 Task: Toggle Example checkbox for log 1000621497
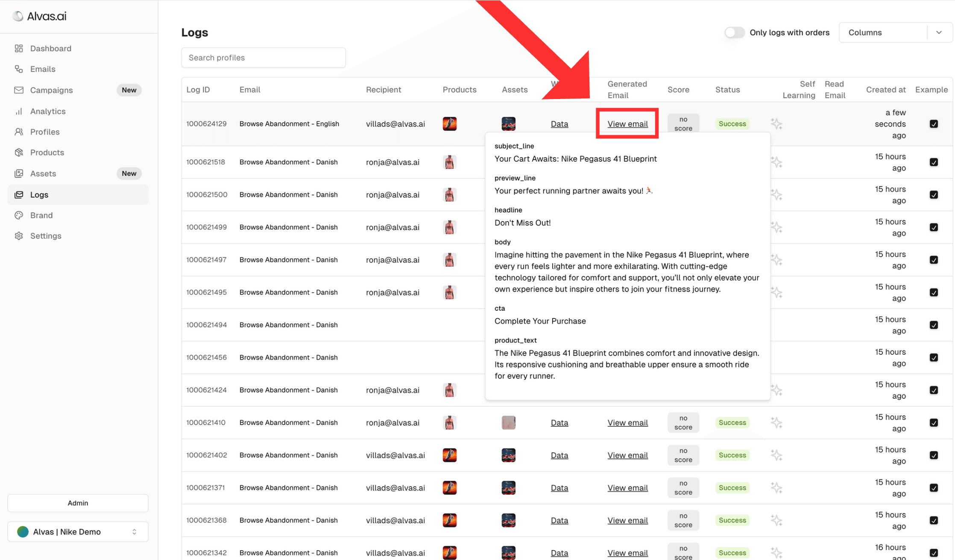tap(934, 260)
